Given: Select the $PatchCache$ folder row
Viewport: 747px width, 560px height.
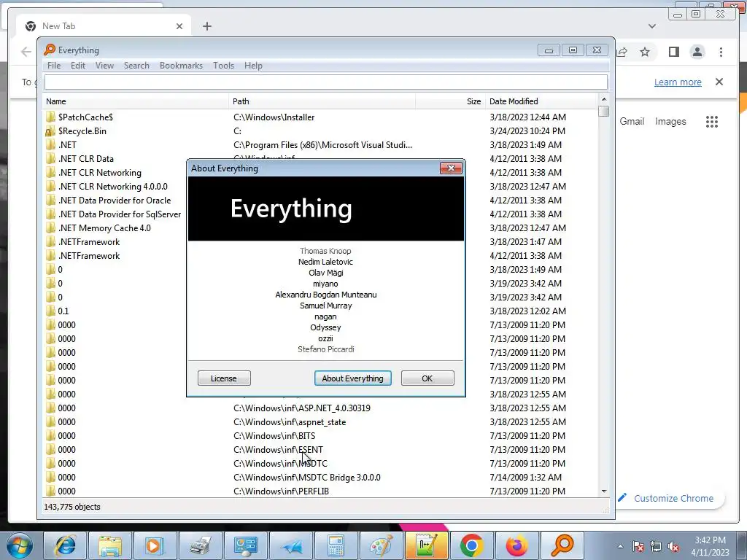Looking at the screenshot, I should pyautogui.click(x=320, y=117).
